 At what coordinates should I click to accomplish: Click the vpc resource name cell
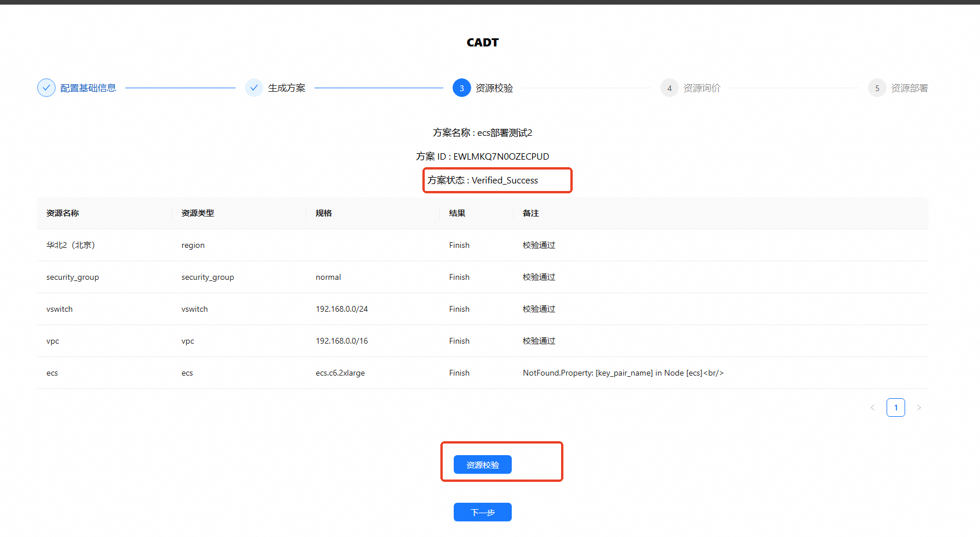pos(53,341)
